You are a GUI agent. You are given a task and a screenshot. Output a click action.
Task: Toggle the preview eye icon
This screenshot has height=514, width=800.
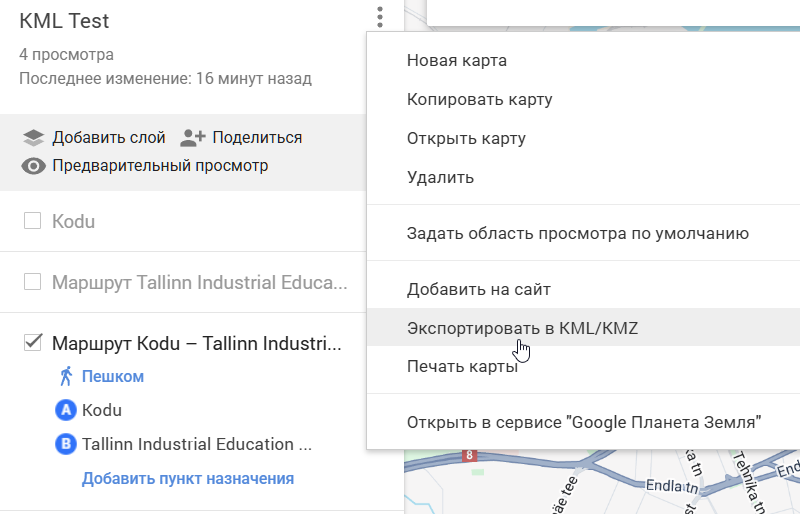[x=34, y=166]
